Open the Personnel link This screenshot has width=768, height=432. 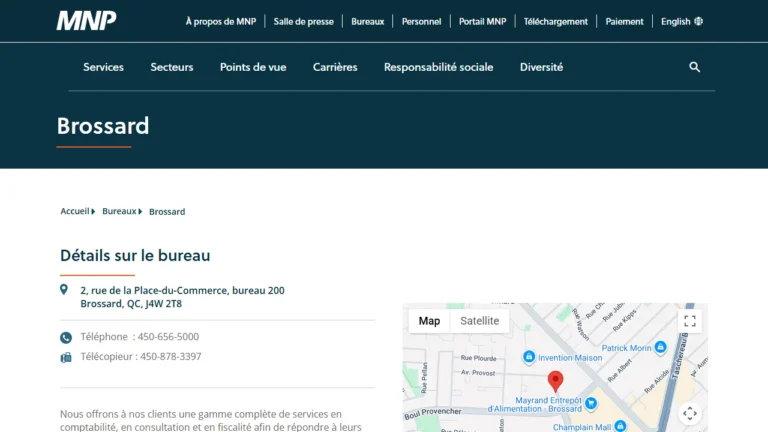click(421, 22)
